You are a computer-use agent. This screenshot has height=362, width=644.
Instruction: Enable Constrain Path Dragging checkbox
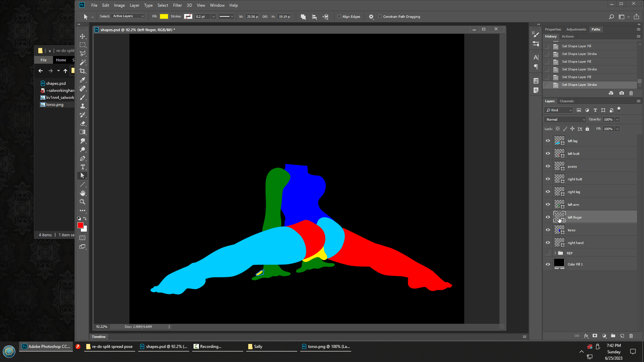[380, 16]
